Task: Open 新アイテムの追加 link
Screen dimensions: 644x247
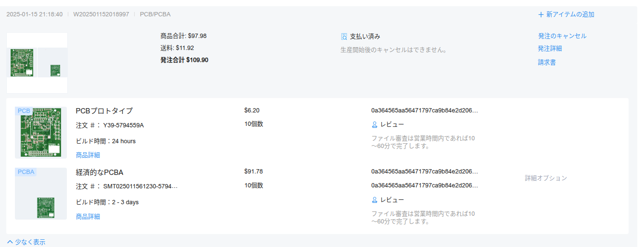Action: click(570, 14)
